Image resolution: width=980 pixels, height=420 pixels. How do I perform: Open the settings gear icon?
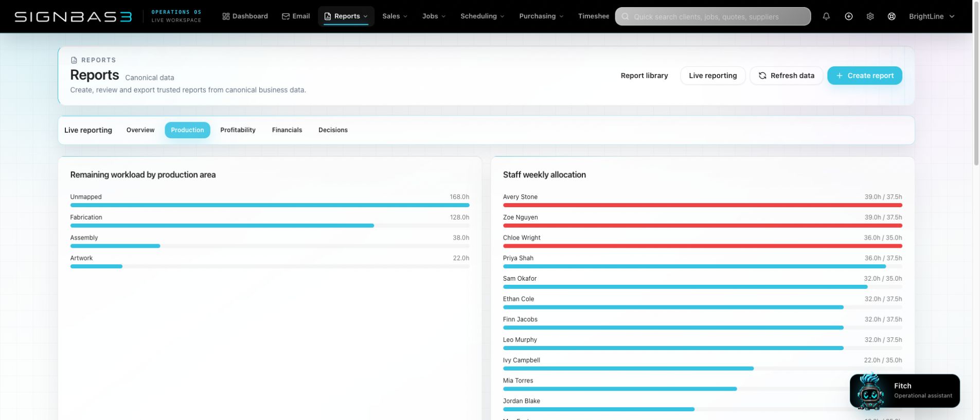tap(870, 16)
